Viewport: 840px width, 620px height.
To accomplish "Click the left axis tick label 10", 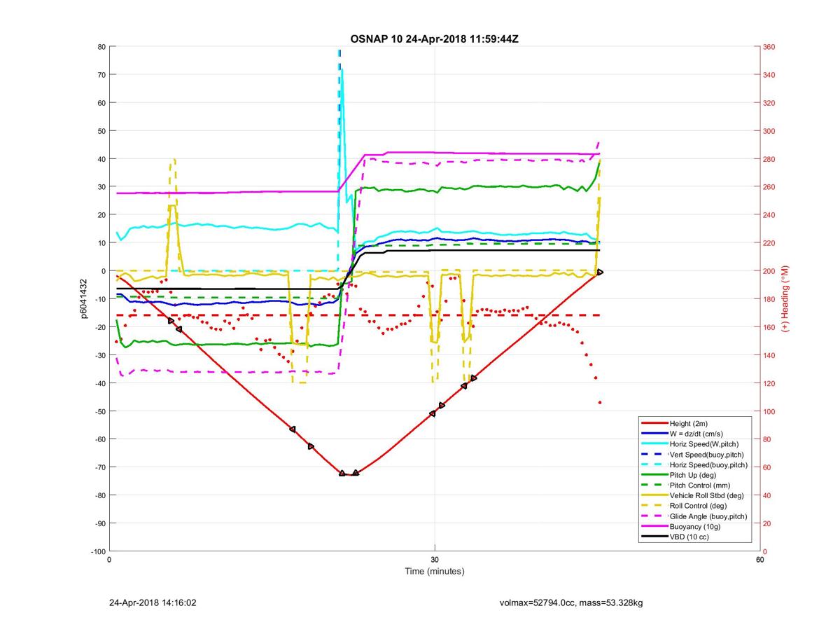I will tap(101, 243).
